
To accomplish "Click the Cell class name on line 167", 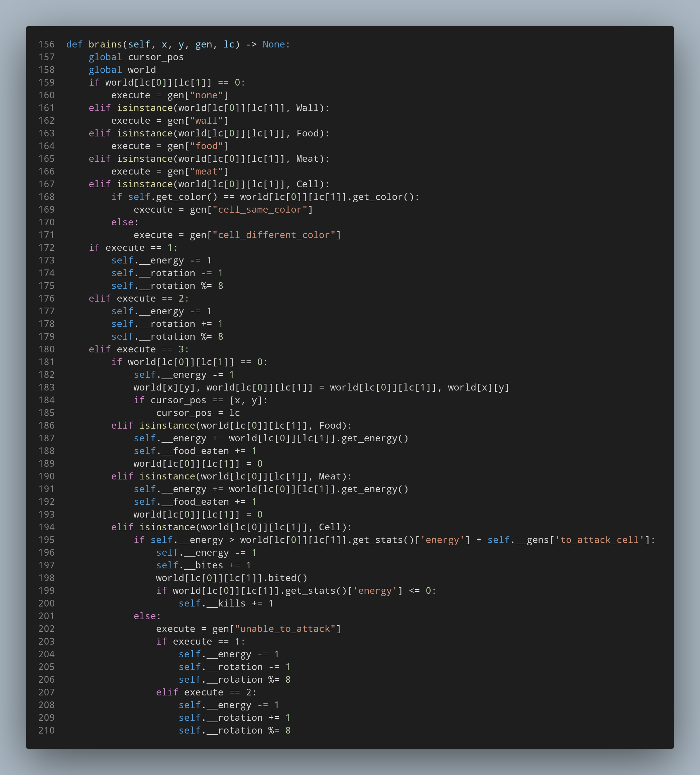I will pos(308,184).
